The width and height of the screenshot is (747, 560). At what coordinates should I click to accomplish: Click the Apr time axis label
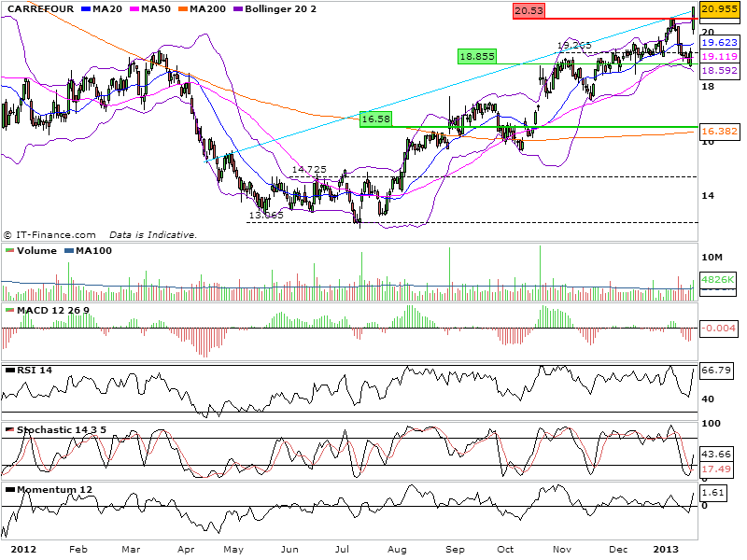pos(186,550)
